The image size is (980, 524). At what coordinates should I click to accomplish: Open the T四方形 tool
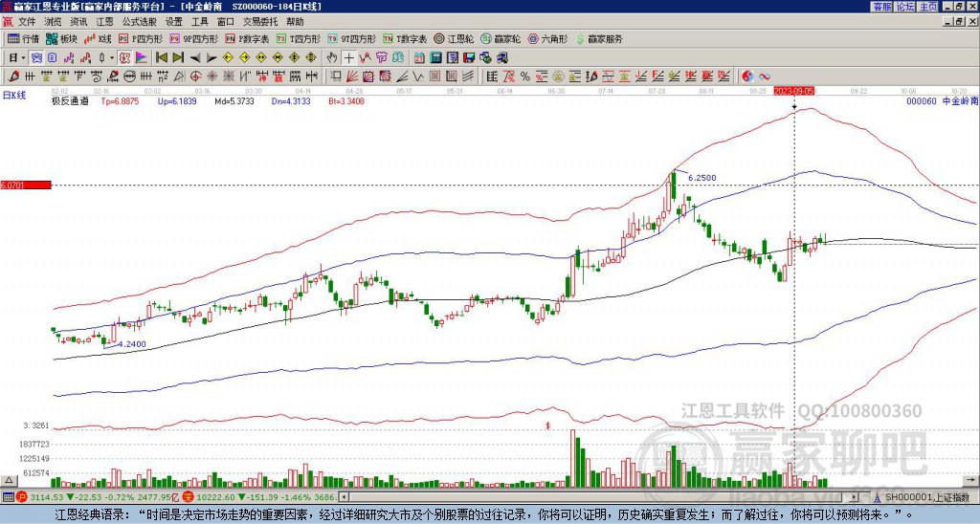[298, 38]
